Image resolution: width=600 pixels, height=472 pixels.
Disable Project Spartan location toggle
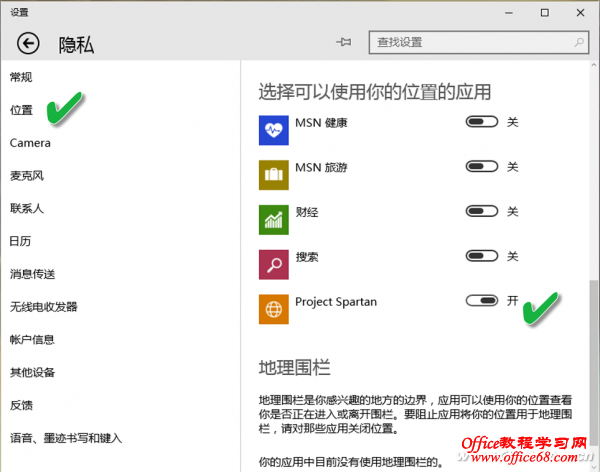coord(482,301)
